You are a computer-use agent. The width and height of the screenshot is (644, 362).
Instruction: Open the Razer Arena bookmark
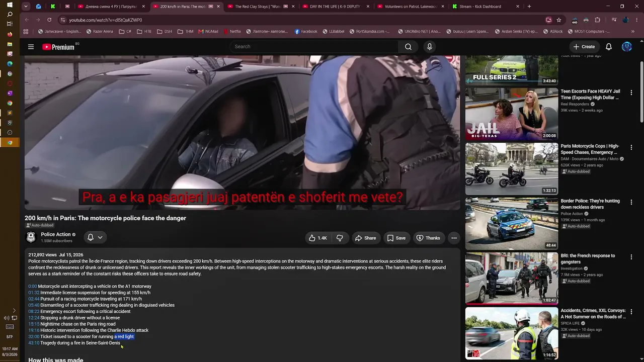pos(100,31)
